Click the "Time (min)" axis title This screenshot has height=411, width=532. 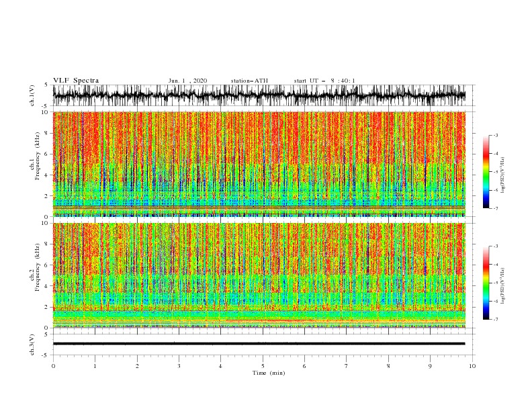point(269,373)
